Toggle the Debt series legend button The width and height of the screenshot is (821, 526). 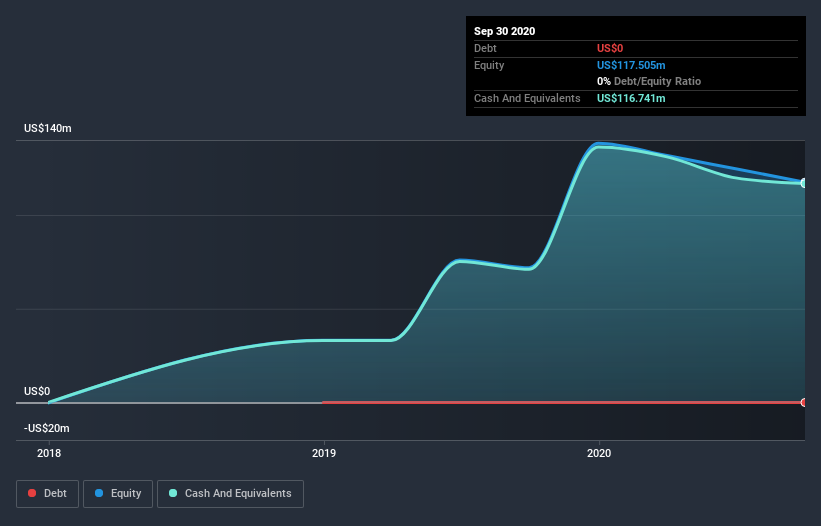point(47,494)
